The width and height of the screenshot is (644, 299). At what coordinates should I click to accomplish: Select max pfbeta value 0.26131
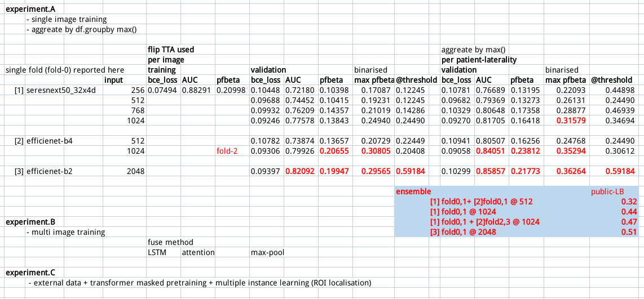572,100
